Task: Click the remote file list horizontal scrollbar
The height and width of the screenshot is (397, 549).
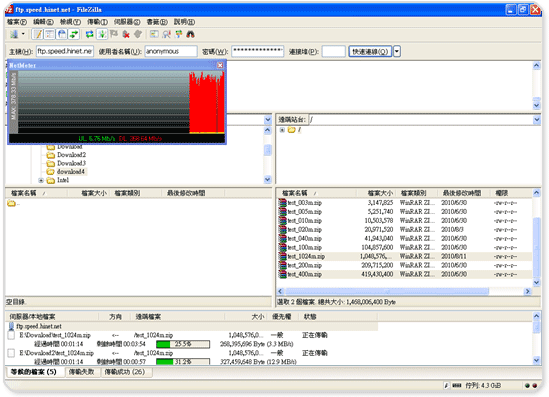Action: click(x=387, y=291)
